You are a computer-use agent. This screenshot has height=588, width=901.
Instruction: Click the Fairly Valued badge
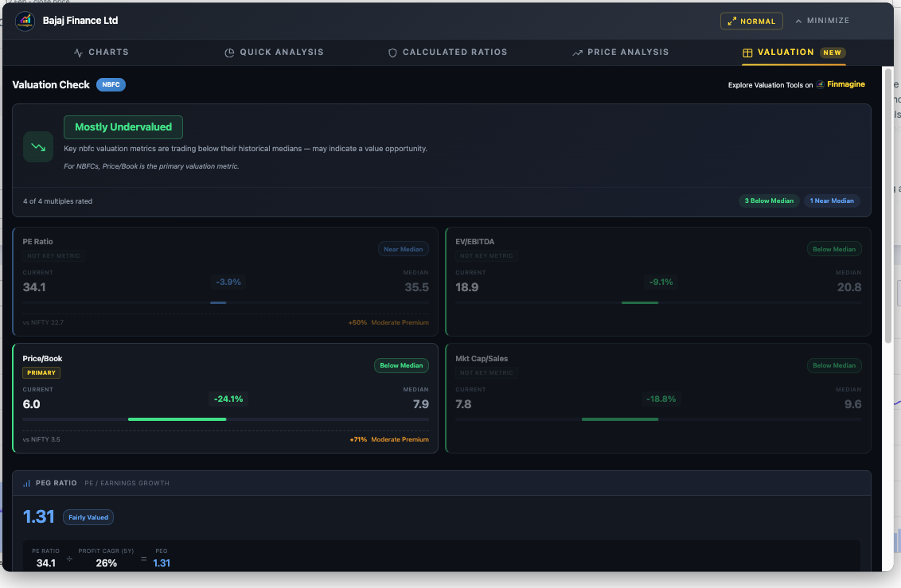[88, 517]
